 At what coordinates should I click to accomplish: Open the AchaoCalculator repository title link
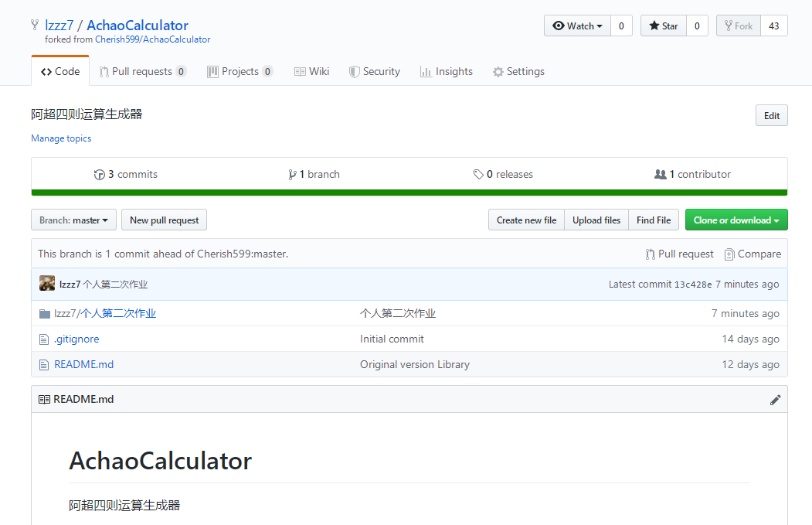(x=138, y=26)
